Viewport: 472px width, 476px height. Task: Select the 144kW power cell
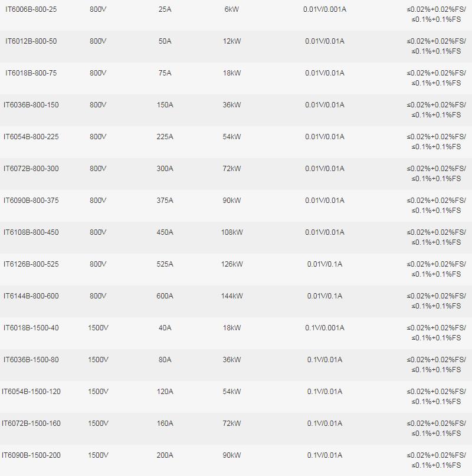(232, 296)
